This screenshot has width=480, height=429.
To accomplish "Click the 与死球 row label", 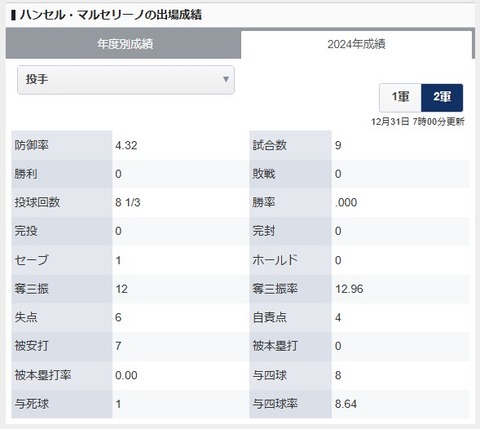I will 32,404.
